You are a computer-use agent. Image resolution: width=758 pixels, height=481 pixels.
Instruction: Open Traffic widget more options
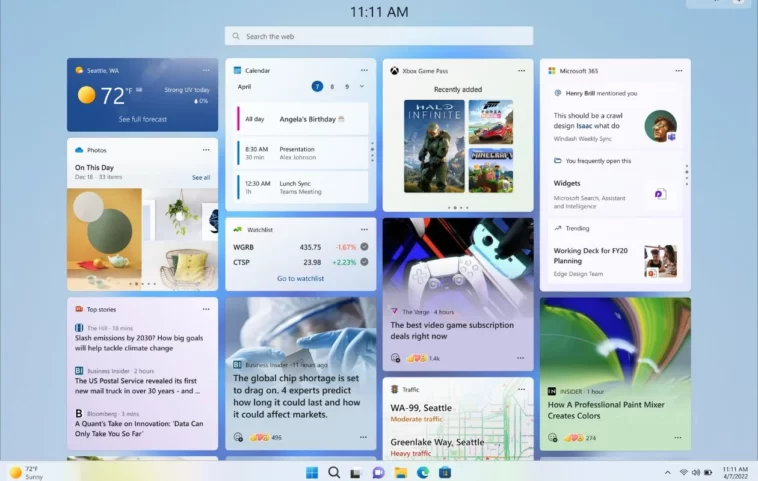[x=522, y=389]
